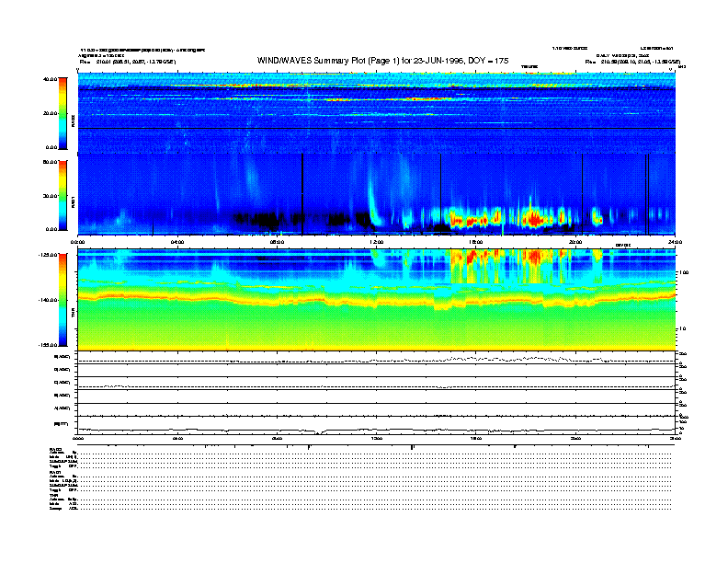Click the 12:00 tick label under RAD1 spectrogram
The image size is (728, 563).
pos(377,242)
